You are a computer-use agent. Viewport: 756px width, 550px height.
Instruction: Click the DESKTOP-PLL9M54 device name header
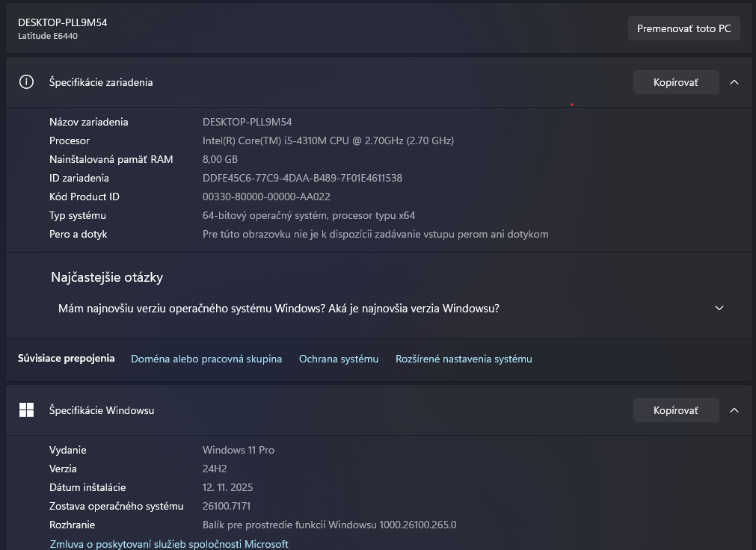tap(63, 22)
